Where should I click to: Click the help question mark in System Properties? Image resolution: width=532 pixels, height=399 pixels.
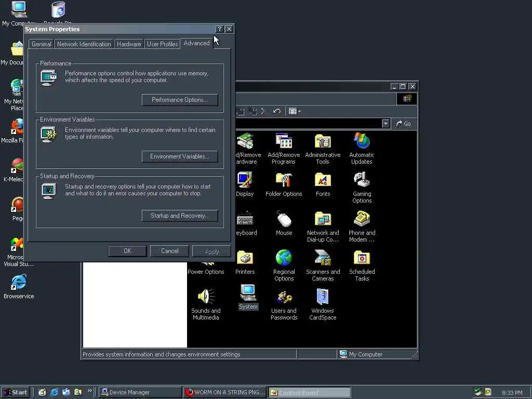pyautogui.click(x=220, y=29)
